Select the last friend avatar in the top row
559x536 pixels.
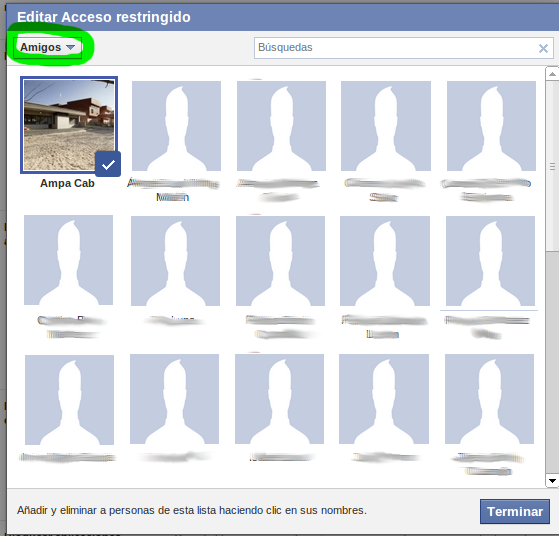coord(491,126)
